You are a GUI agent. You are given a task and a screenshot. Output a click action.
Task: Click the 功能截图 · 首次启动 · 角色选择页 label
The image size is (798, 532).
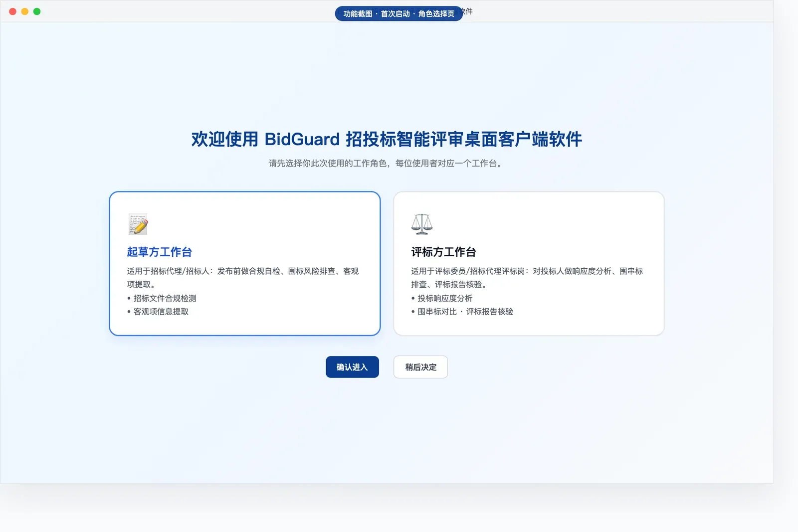(399, 13)
